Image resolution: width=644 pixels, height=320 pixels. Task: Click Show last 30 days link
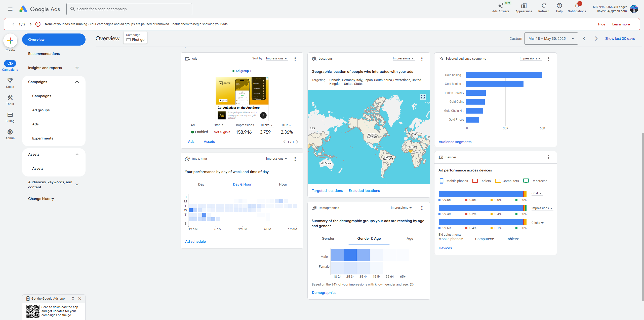pyautogui.click(x=620, y=39)
